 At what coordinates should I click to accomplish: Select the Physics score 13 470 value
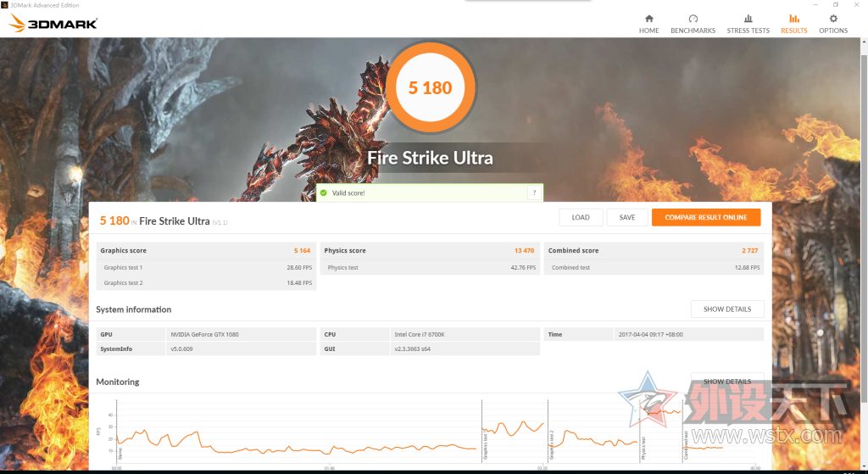pyautogui.click(x=524, y=251)
